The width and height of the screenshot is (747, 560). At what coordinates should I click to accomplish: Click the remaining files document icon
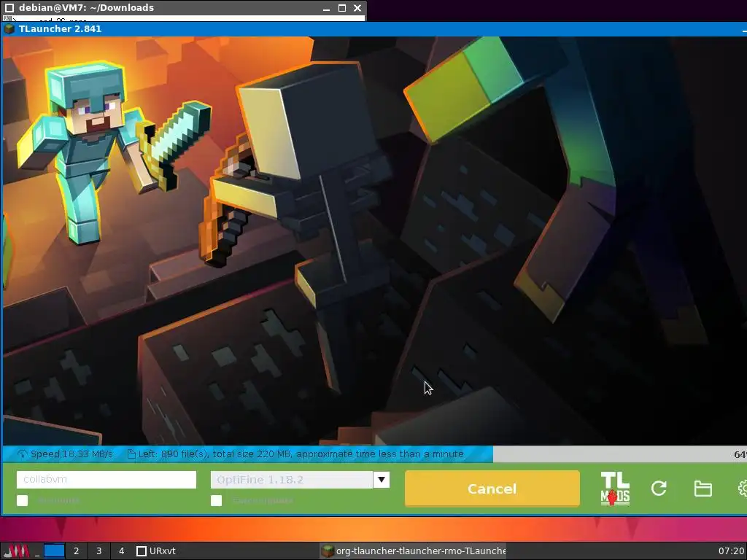[x=131, y=454]
